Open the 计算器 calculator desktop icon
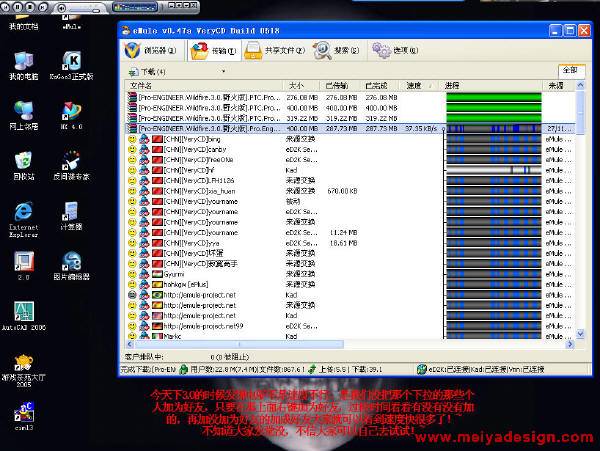 72,216
